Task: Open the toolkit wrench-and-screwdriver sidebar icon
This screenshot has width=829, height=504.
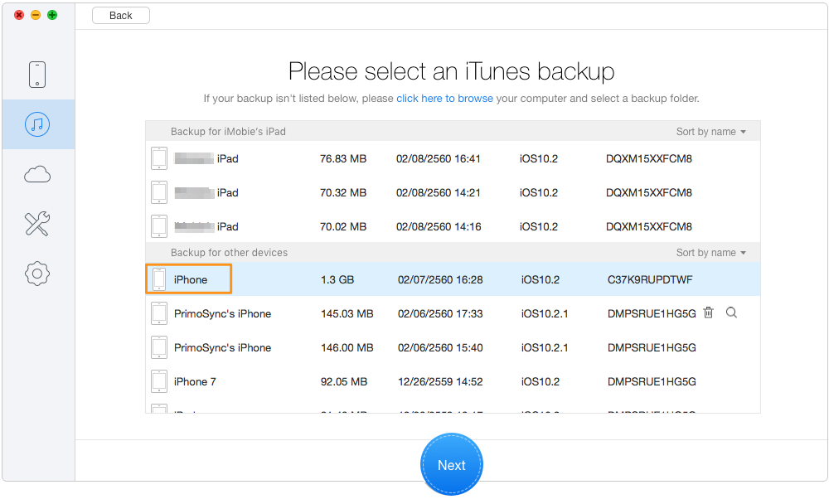Action: tap(37, 224)
